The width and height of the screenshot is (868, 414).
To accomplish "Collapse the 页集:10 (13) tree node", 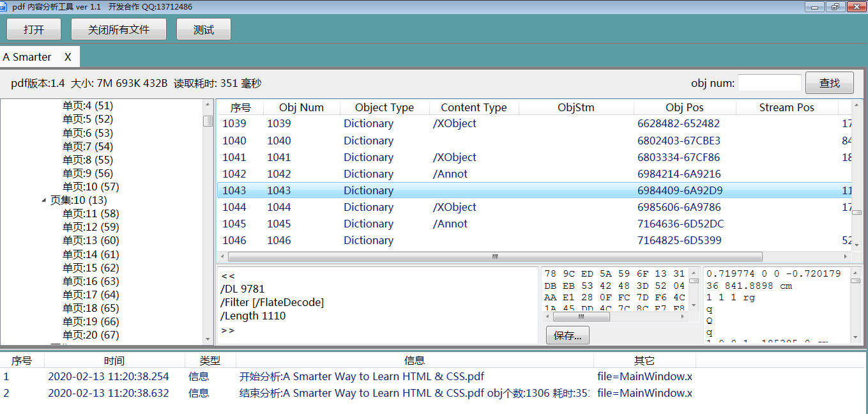I will [44, 201].
